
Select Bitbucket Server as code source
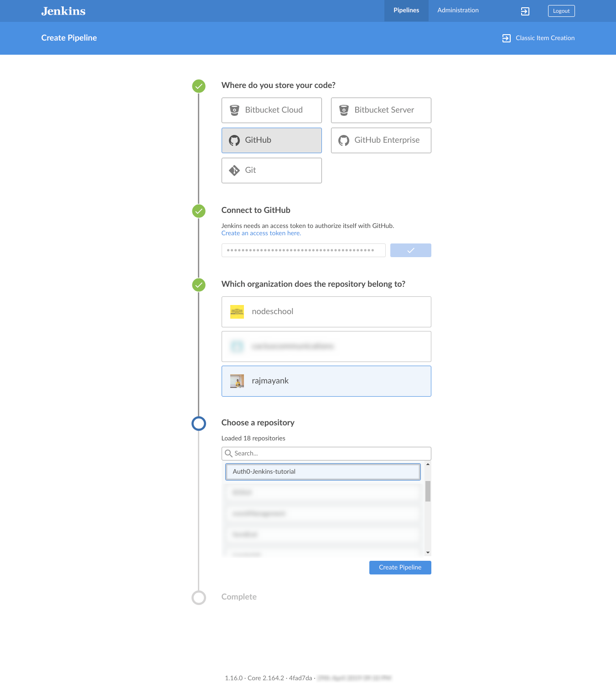(x=381, y=110)
